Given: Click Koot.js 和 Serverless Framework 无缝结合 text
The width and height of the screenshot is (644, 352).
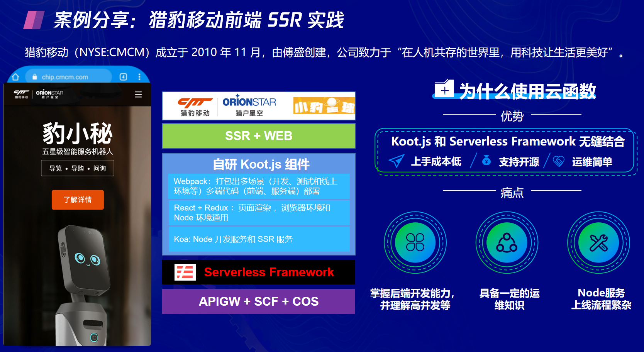Looking at the screenshot, I should point(508,142).
